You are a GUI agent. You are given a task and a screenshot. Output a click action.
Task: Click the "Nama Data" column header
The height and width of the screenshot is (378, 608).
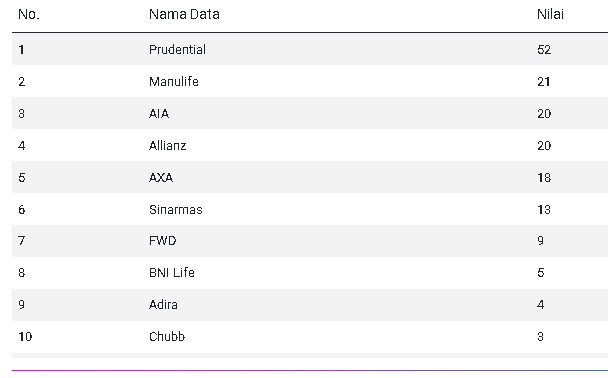184,14
